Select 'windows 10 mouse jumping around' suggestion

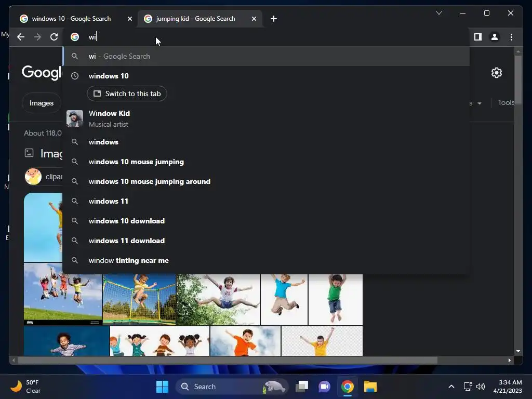267,181
